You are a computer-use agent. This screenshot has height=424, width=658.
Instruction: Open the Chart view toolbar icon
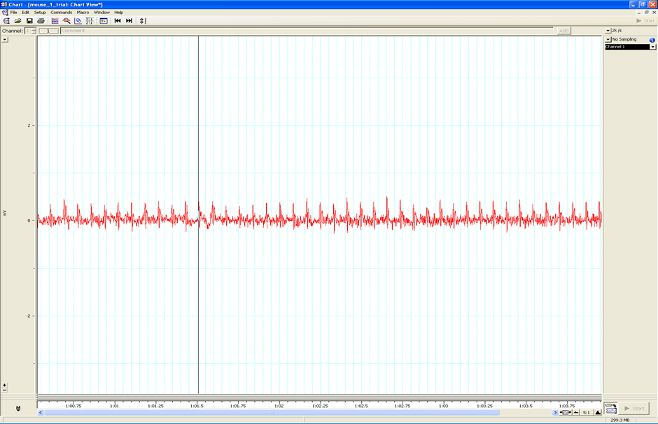pos(55,21)
